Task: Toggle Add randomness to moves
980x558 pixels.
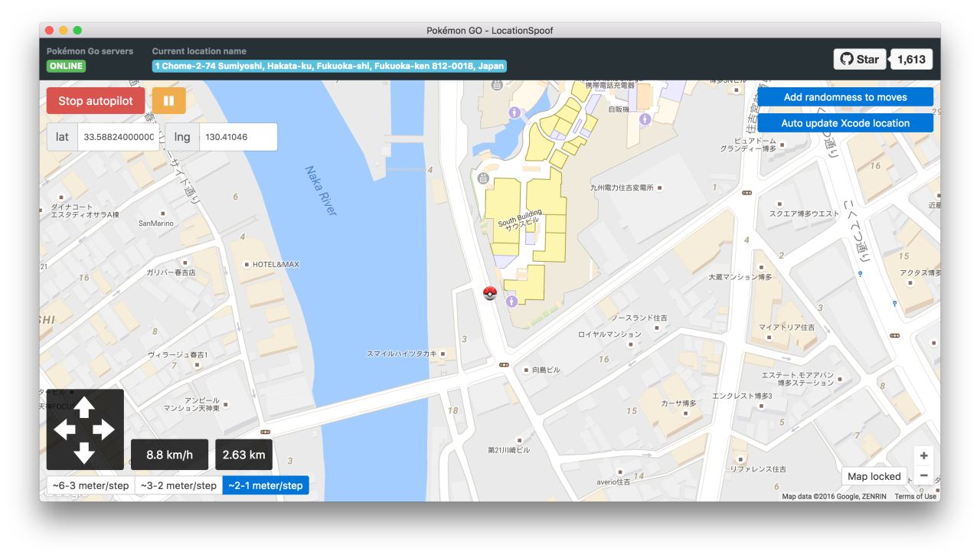Action: point(845,97)
